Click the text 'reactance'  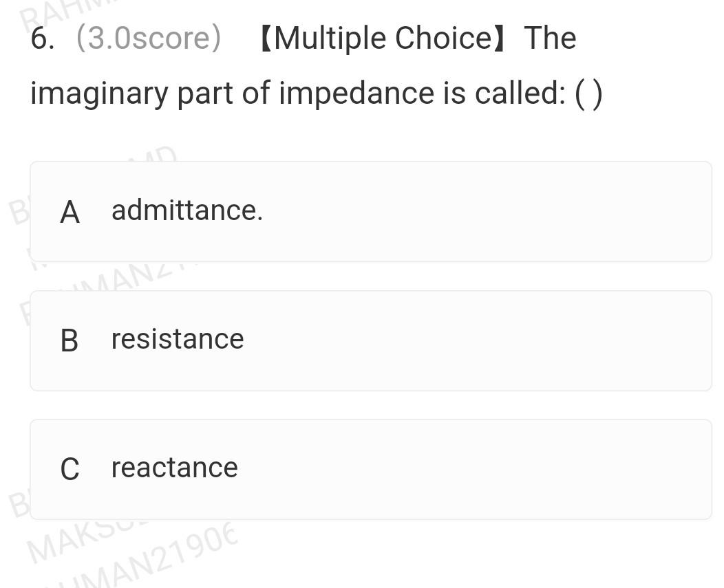pyautogui.click(x=174, y=468)
